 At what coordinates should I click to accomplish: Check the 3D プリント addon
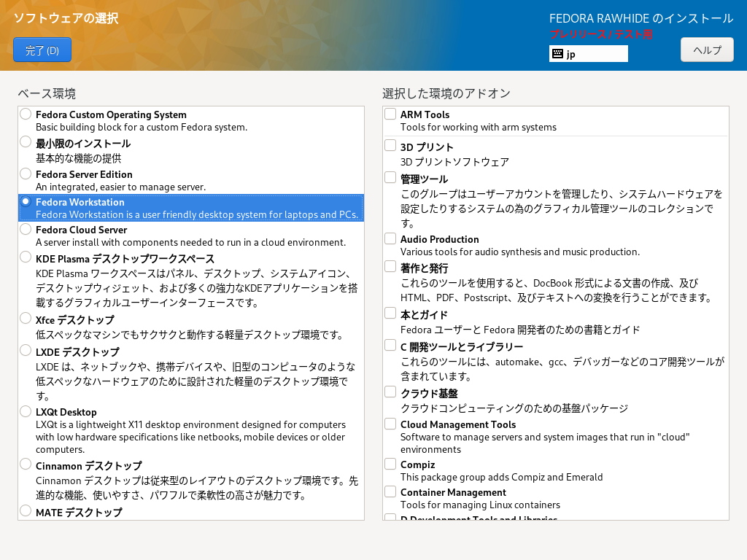pyautogui.click(x=390, y=145)
